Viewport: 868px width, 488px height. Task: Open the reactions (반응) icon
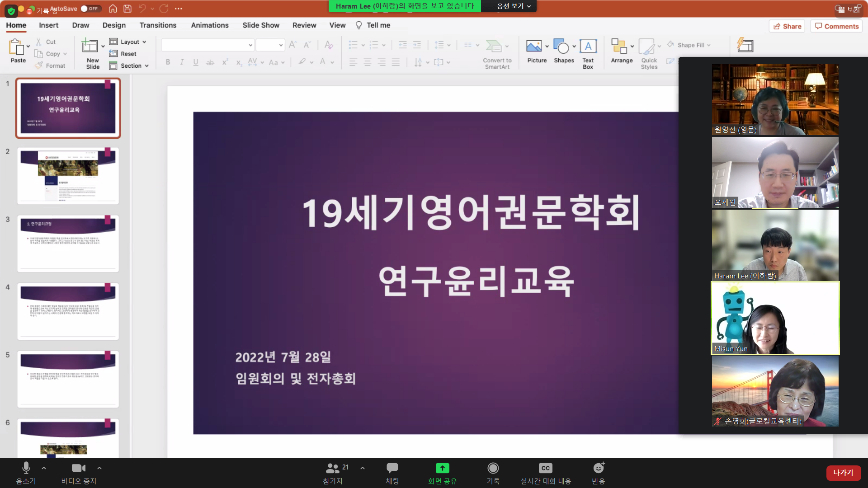(x=598, y=468)
